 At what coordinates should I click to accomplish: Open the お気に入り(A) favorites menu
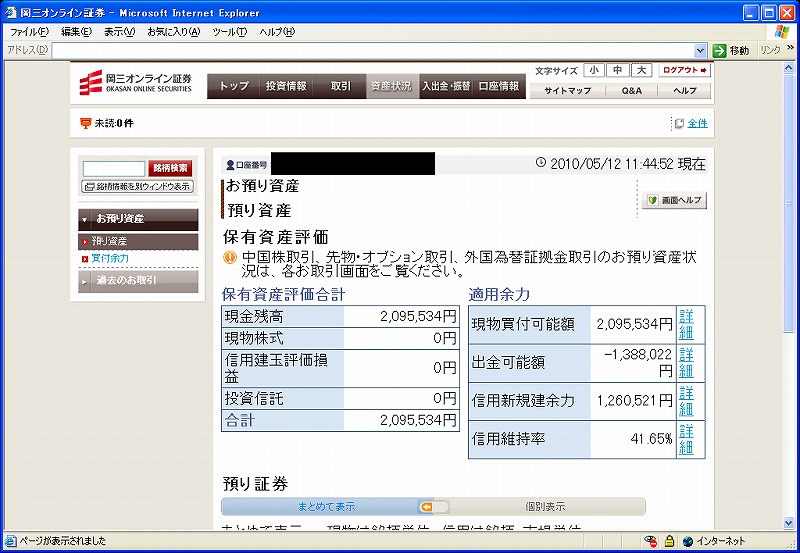(173, 32)
